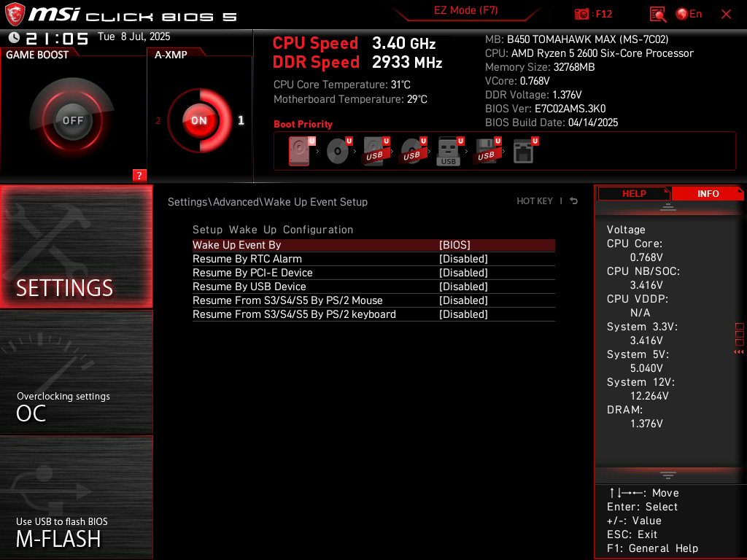
Task: Switch to EZ Mode (F7)
Action: pos(466,10)
